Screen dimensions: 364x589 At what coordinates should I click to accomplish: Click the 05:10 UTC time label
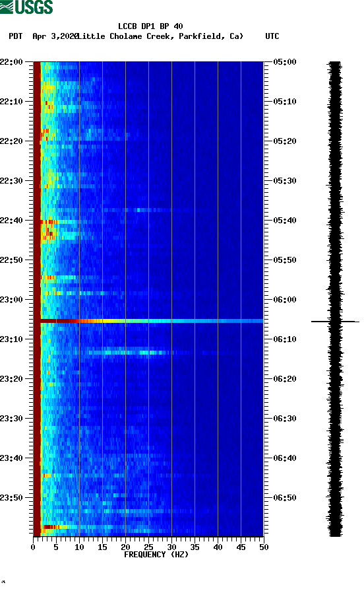[x=285, y=102]
